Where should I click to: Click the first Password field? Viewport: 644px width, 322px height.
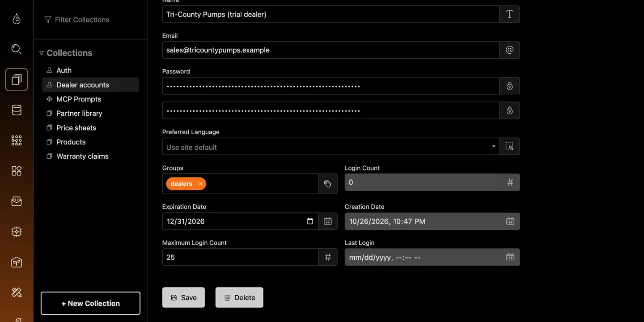point(331,86)
